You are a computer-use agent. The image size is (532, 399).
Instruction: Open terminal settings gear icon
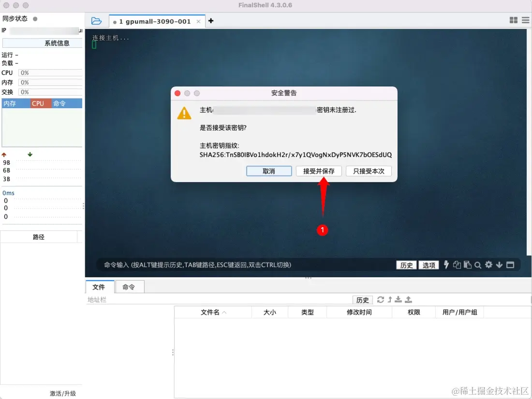[488, 265]
